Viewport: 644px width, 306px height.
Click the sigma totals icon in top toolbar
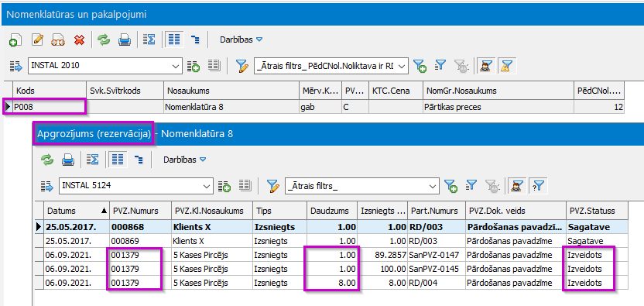tap(149, 40)
